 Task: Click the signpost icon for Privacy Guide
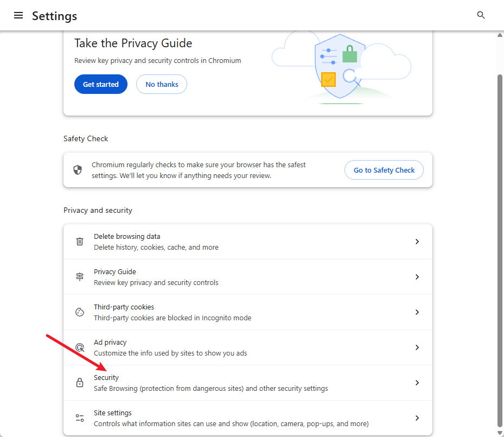pos(80,277)
